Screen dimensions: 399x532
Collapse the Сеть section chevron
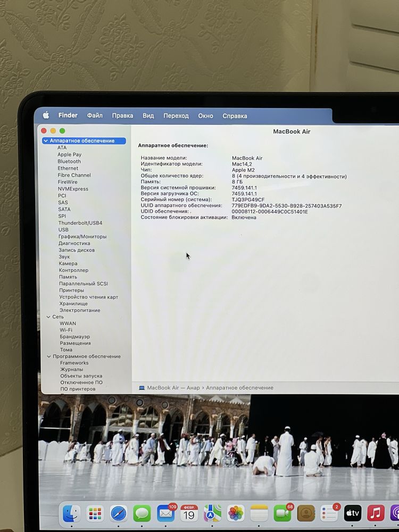click(48, 317)
